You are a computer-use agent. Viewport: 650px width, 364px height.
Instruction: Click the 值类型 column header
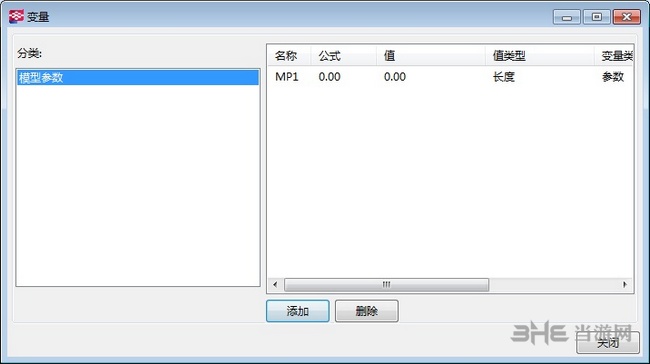pos(540,56)
